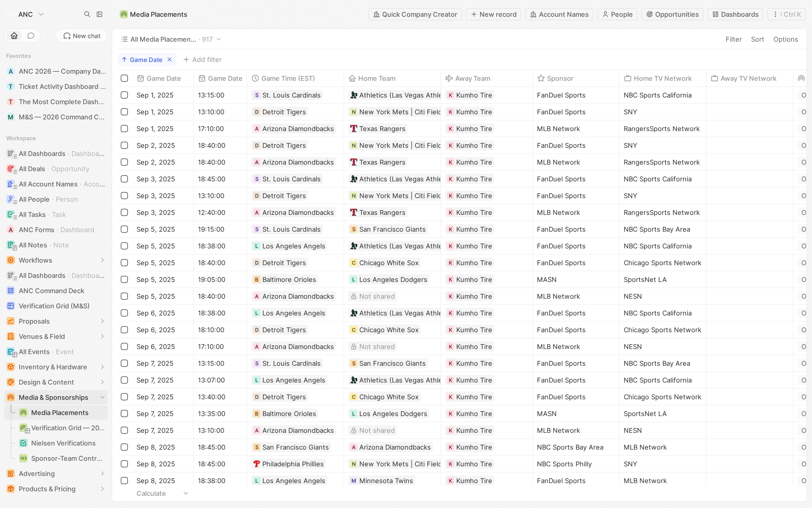Open All Events view
The image size is (812, 508).
point(56,352)
